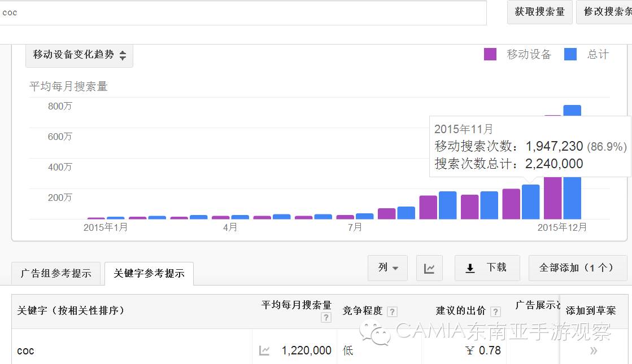Viewport: 632px width, 364px height.
Task: Click the 竞争程度 column header
Action: tap(363, 311)
